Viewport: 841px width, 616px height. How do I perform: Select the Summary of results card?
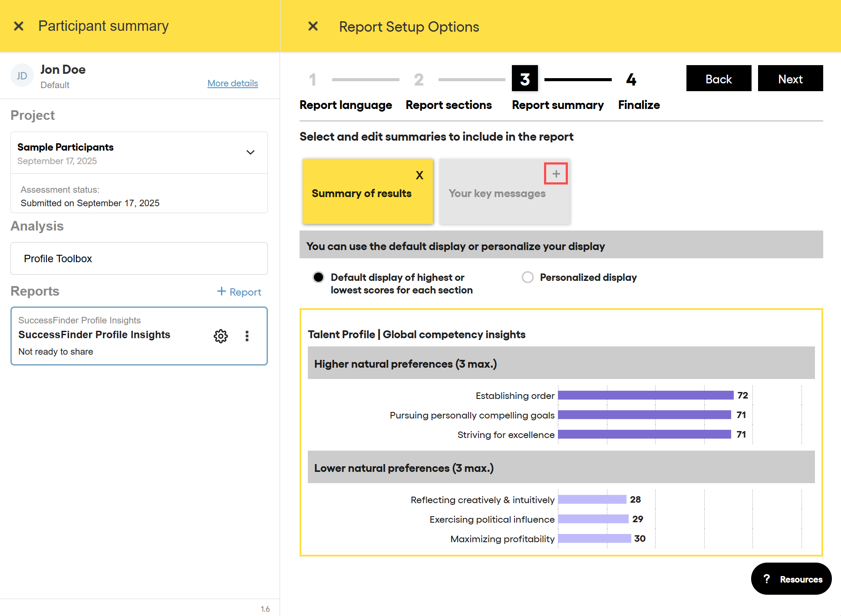coord(368,191)
